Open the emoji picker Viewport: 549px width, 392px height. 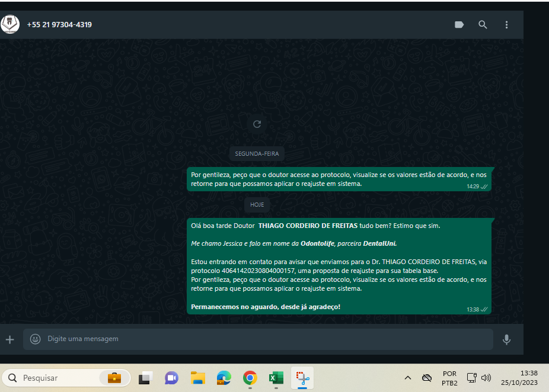coord(35,339)
